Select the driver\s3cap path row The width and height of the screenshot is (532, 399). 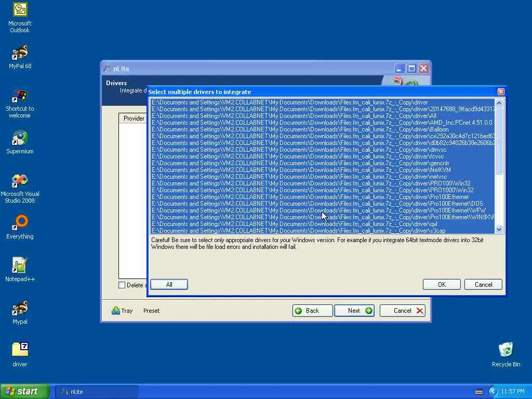tap(323, 231)
